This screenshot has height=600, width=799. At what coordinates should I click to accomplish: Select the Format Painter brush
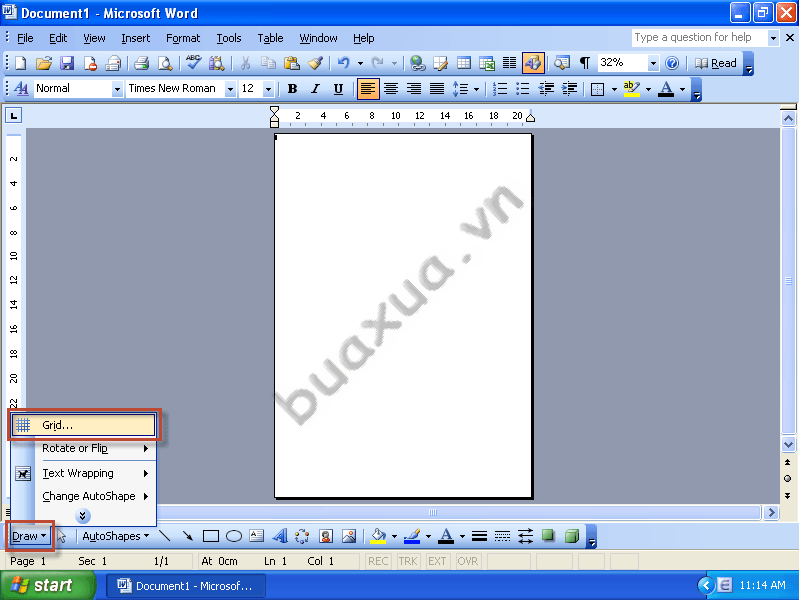(x=315, y=63)
